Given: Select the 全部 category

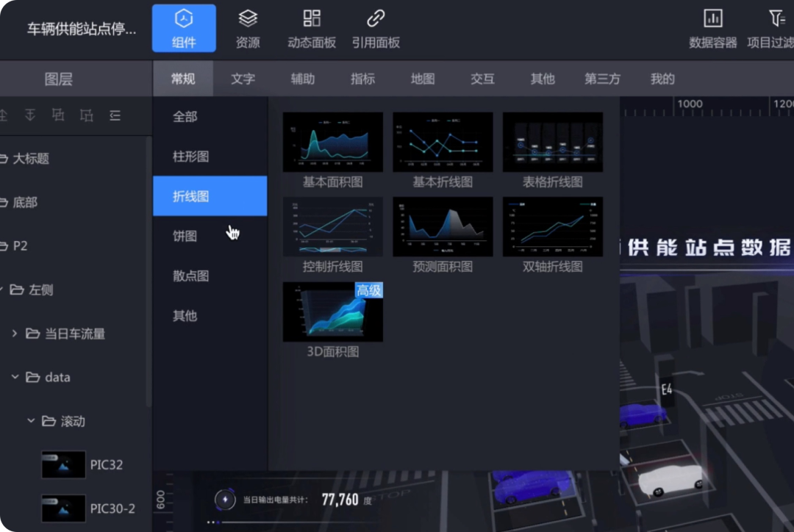Looking at the screenshot, I should (x=210, y=116).
